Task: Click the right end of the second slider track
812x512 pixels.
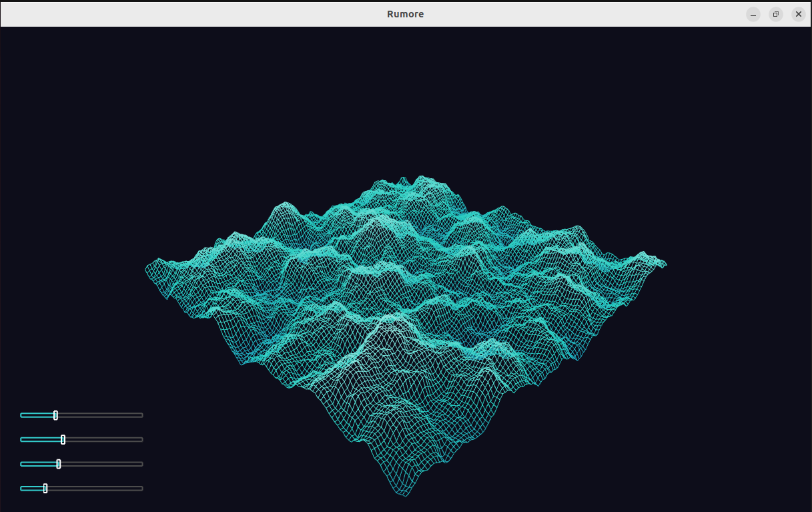Action: tap(141, 439)
